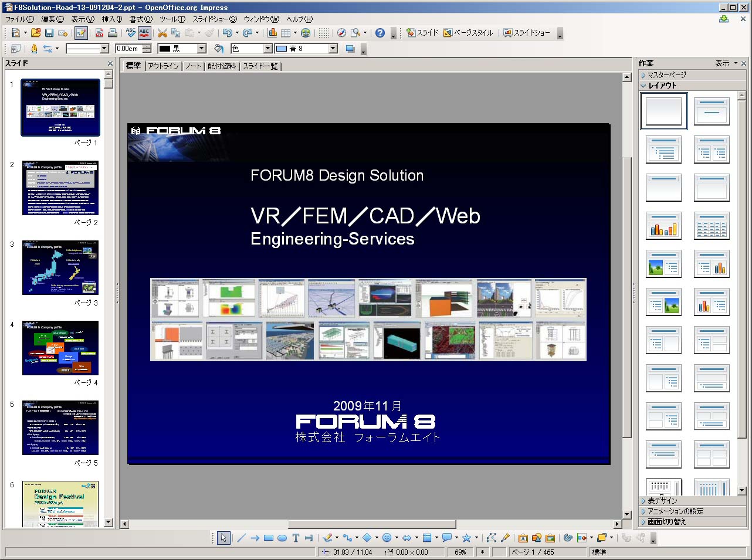Collapse the レイアウト section
The height and width of the screenshot is (560, 752).
(692, 85)
